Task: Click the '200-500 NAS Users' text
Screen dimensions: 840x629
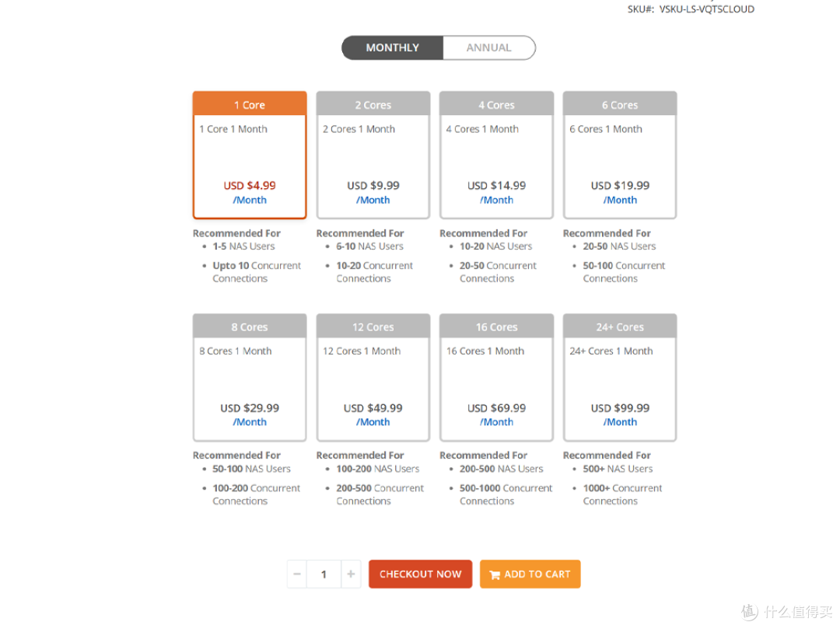Action: coord(501,469)
